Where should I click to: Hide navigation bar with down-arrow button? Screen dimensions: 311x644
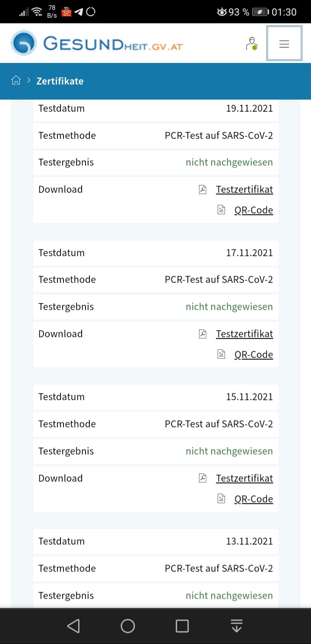click(x=236, y=626)
